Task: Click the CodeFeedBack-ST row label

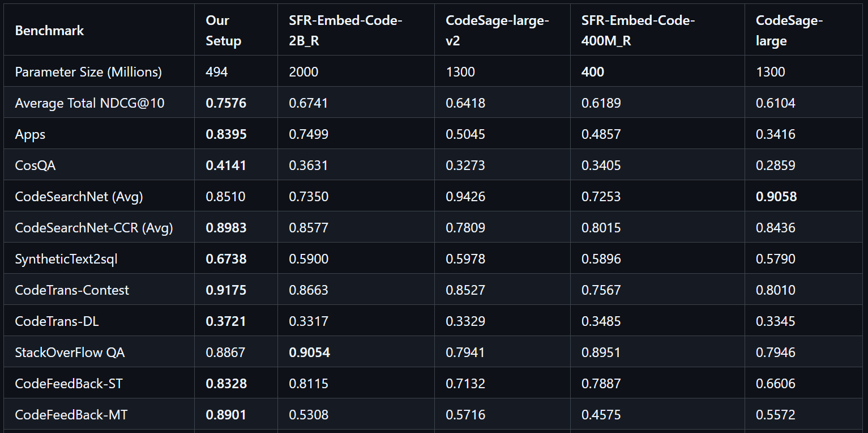Action: [69, 384]
